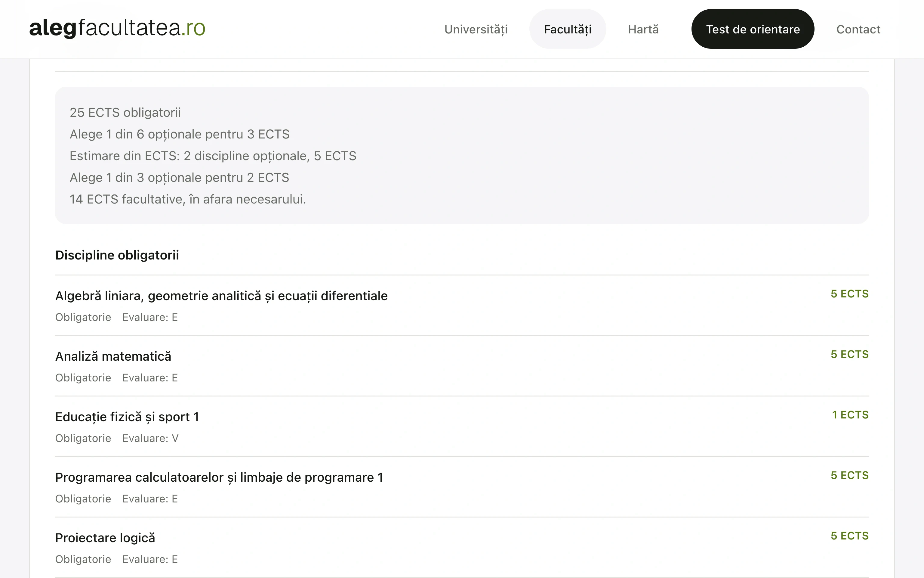Click 'Evaluare: V' under Educație fizică
924x578 pixels.
150,438
